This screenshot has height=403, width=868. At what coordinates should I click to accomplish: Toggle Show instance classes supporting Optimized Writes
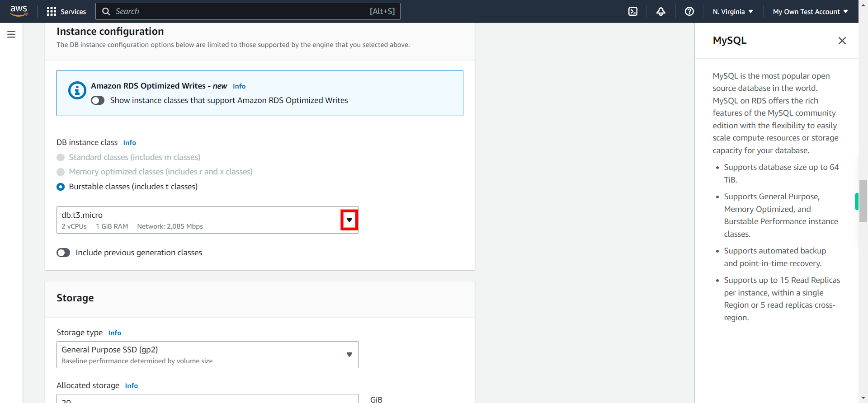(x=98, y=100)
